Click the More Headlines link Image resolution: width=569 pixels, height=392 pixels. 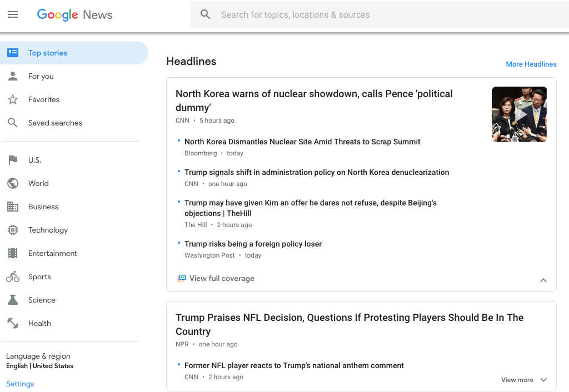[531, 64]
